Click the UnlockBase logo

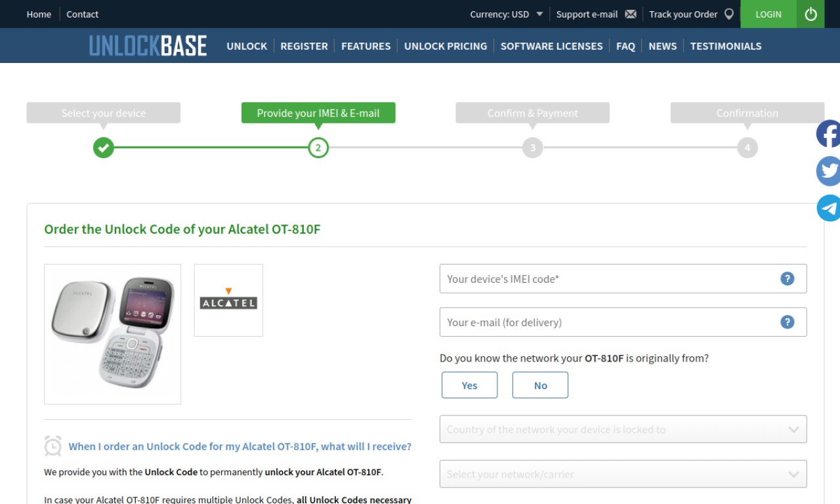[x=148, y=46]
